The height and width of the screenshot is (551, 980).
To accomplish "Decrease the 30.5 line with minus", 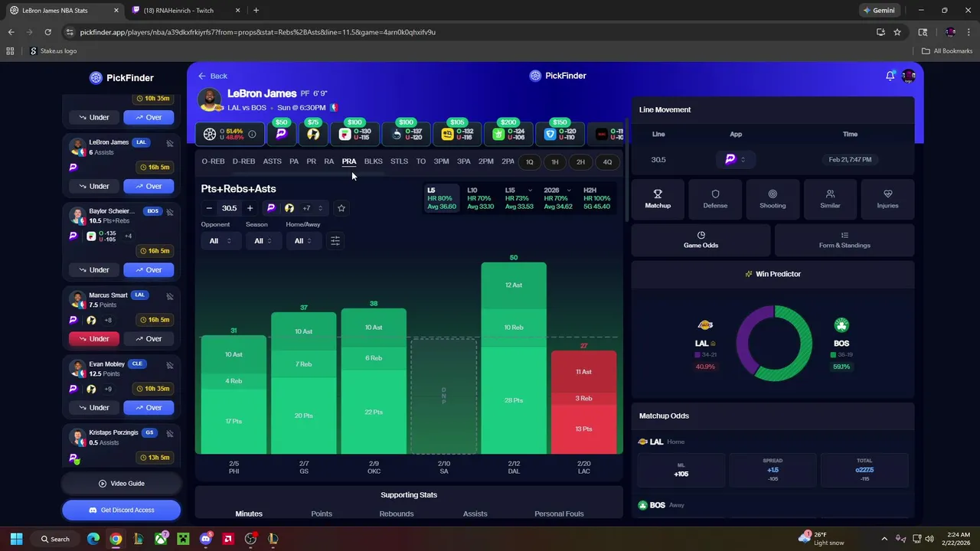I will click(209, 208).
